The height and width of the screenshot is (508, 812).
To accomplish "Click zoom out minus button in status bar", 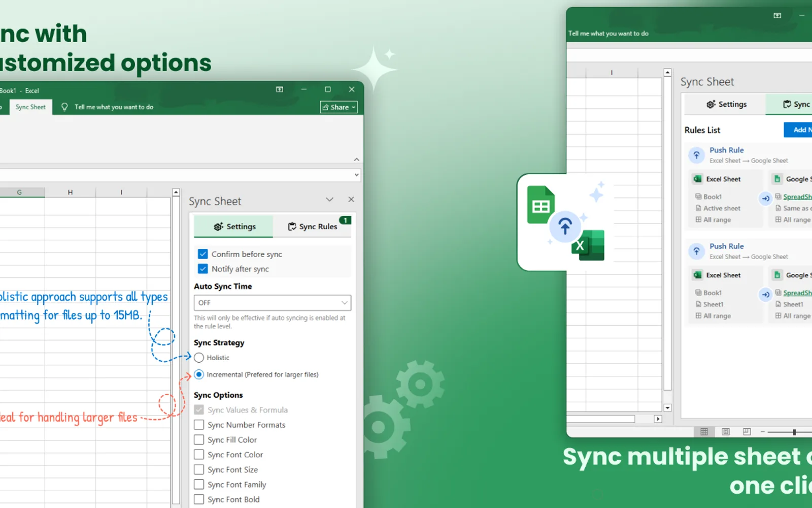I will [x=762, y=432].
